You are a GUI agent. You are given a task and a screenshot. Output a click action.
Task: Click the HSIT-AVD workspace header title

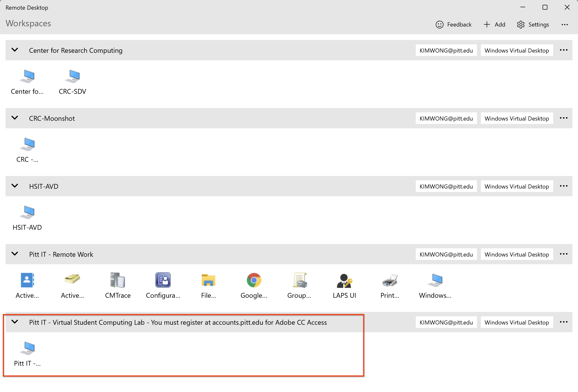[x=44, y=186]
